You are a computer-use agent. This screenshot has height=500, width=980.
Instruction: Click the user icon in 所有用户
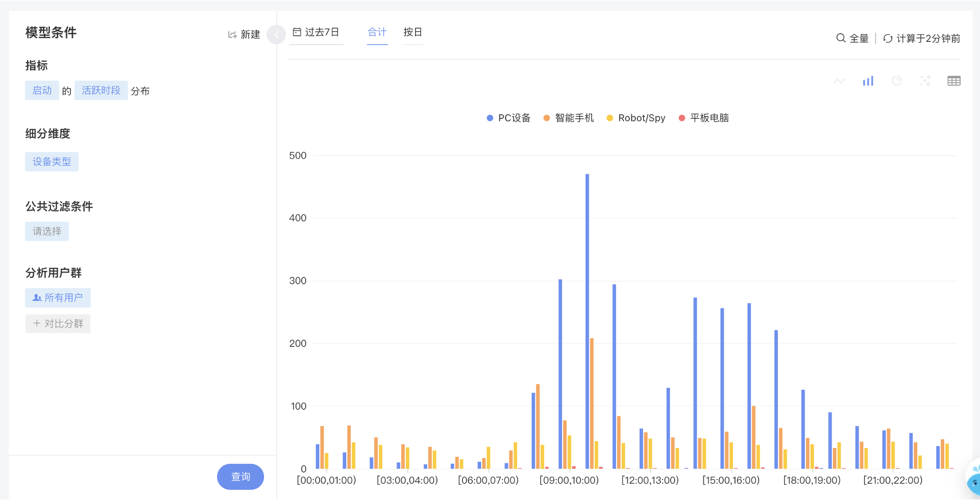pyautogui.click(x=37, y=297)
